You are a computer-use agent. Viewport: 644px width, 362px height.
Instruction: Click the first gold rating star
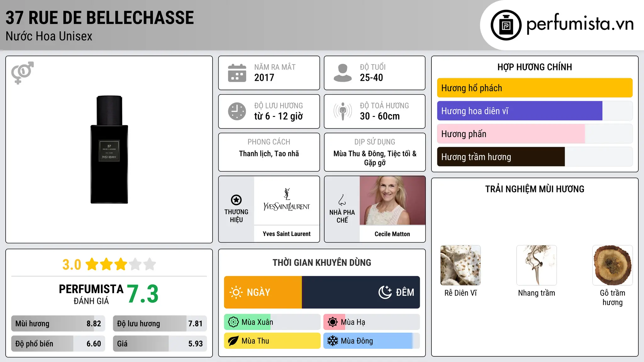pos(92,264)
